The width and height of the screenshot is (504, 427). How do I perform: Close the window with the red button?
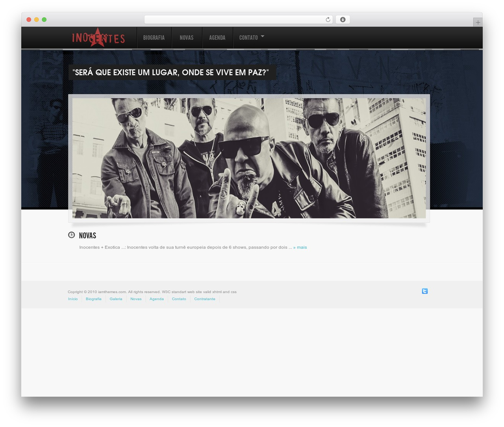pos(29,20)
